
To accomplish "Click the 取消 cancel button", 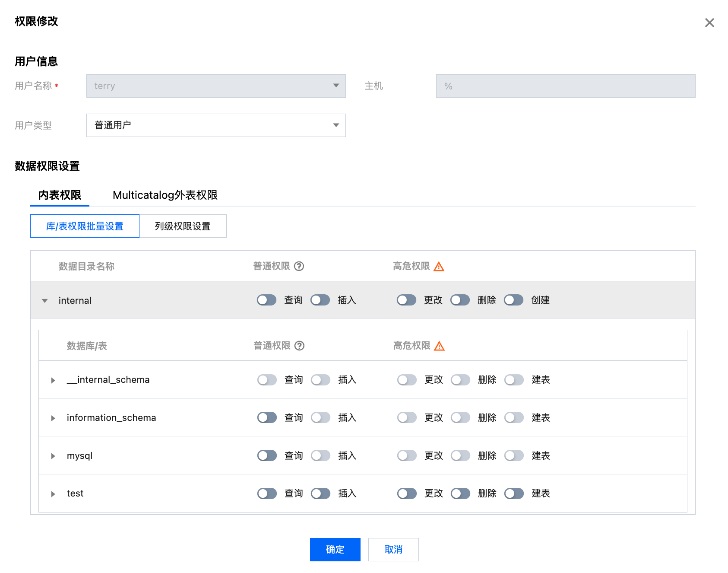I will (393, 549).
